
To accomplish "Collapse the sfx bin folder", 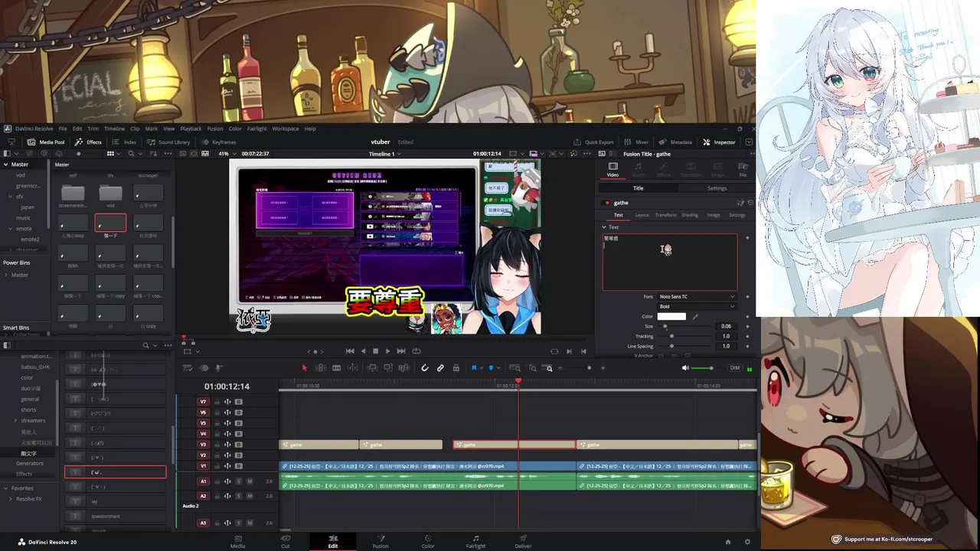I will 11,197.
